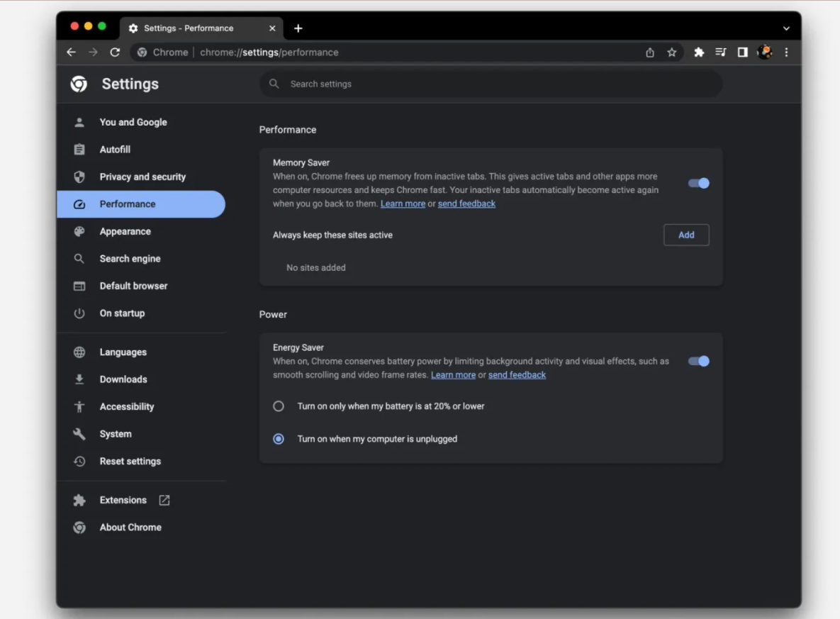Click the globe icon for Languages
This screenshot has height=619, width=840.
click(79, 352)
